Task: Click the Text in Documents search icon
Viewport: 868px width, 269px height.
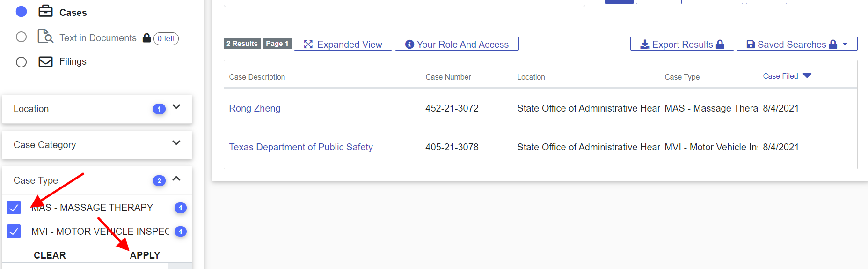Action: tap(45, 37)
